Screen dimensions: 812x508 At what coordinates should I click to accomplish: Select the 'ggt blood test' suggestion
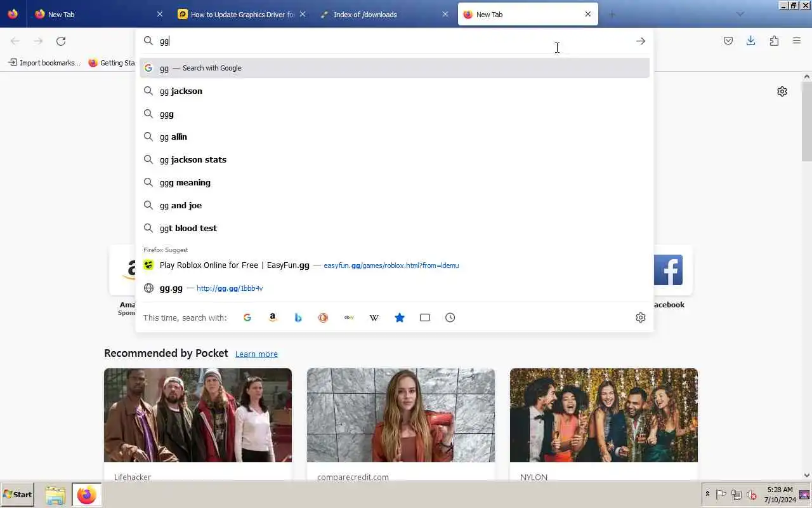pyautogui.click(x=395, y=228)
